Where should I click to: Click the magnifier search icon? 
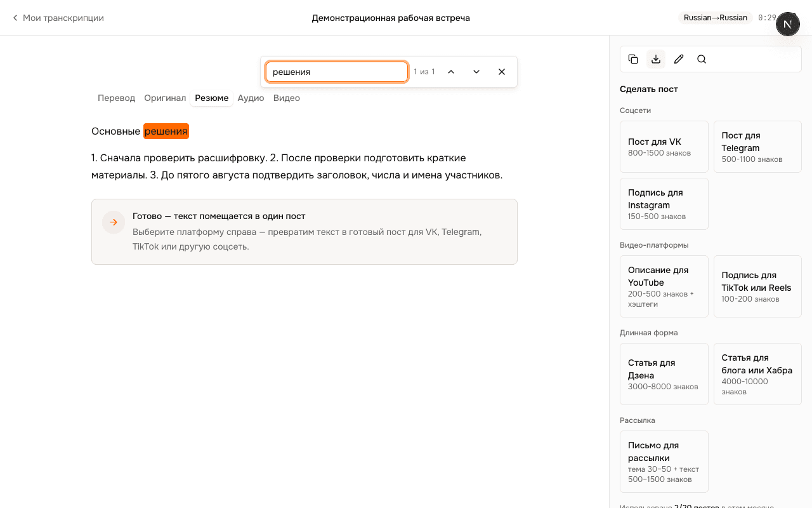tap(702, 59)
